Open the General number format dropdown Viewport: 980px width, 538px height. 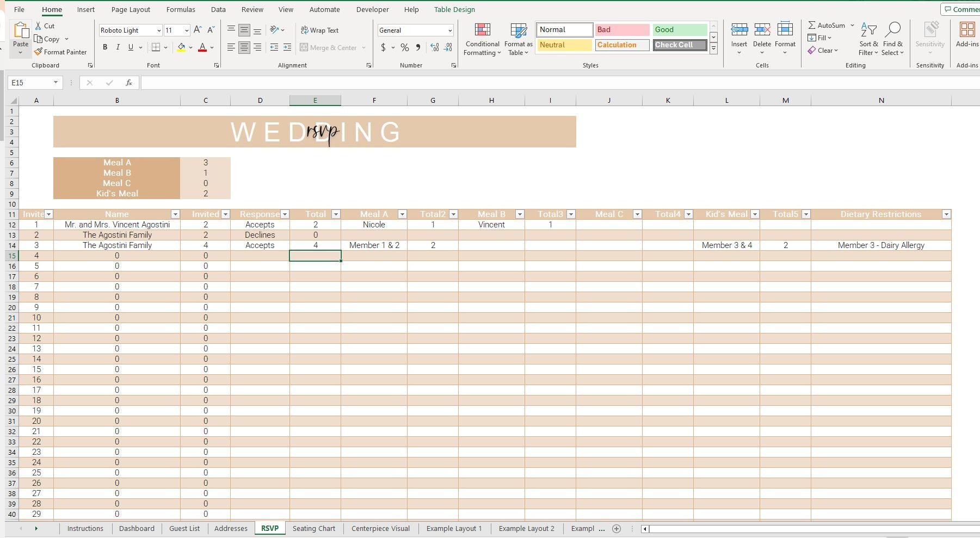450,30
